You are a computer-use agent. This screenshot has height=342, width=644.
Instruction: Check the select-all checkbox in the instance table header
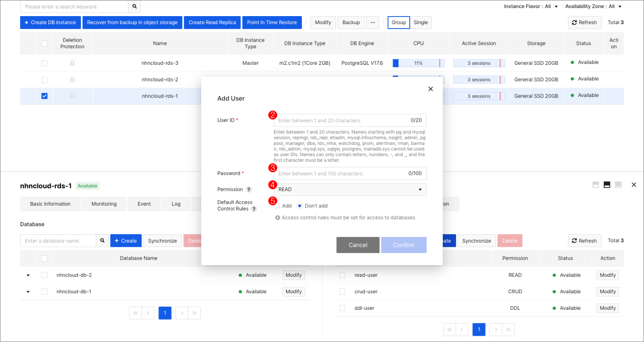tap(44, 43)
